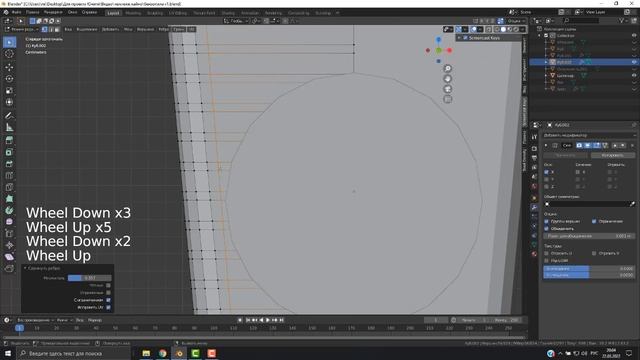Open the Окно menu
This screenshot has width=640, height=360.
[x=73, y=12]
